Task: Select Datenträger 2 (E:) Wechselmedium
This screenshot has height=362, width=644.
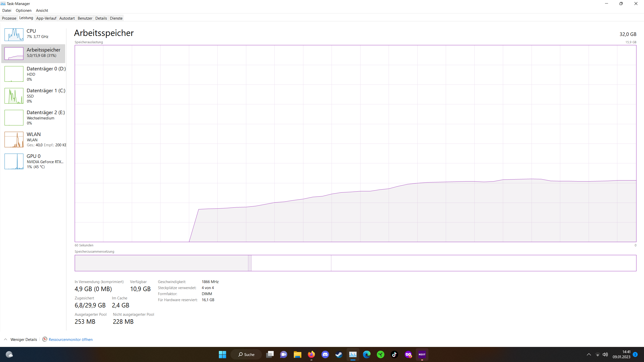Action: click(x=33, y=117)
